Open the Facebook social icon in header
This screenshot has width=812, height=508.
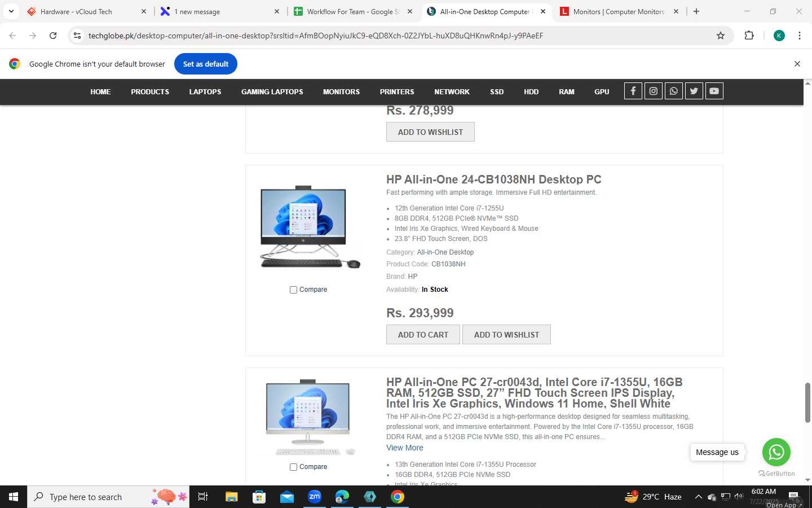pos(633,91)
